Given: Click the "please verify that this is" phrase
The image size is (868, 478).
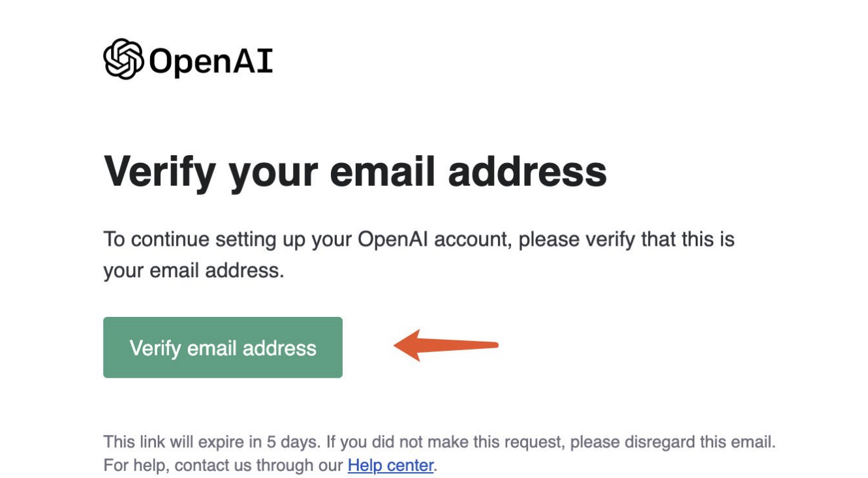Looking at the screenshot, I should (627, 240).
